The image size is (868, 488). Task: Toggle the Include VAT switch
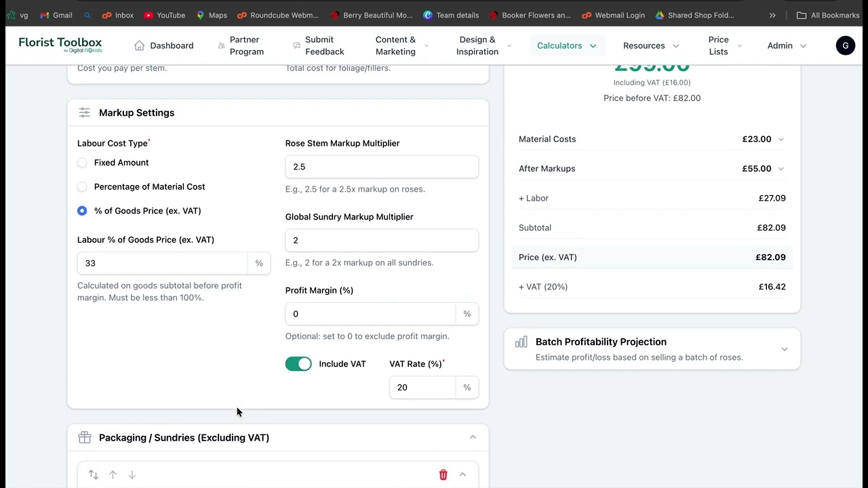pyautogui.click(x=298, y=364)
